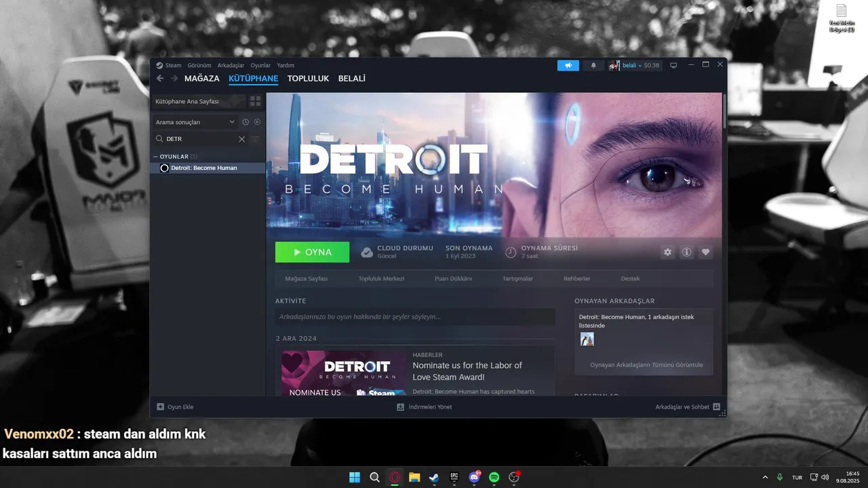The image size is (868, 488).
Task: Toggle the library grid view icon
Action: (256, 101)
